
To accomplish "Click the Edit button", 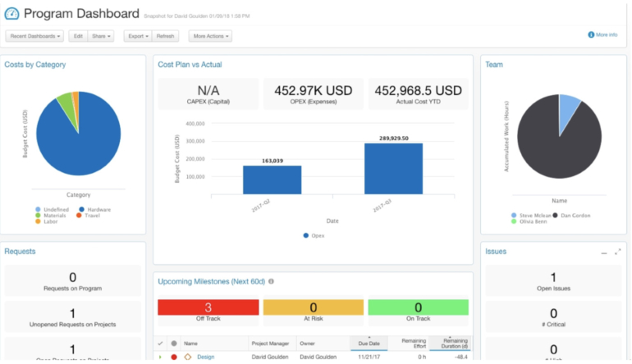I will tap(77, 36).
